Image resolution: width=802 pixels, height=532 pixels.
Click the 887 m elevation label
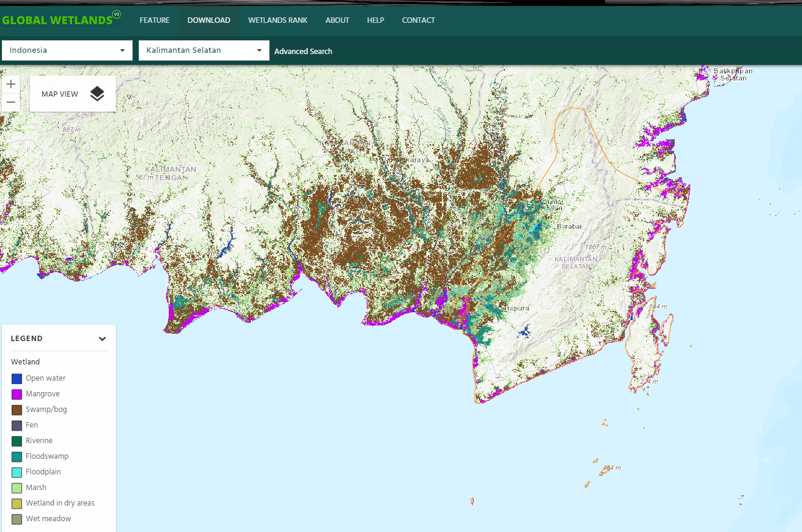pos(71,130)
